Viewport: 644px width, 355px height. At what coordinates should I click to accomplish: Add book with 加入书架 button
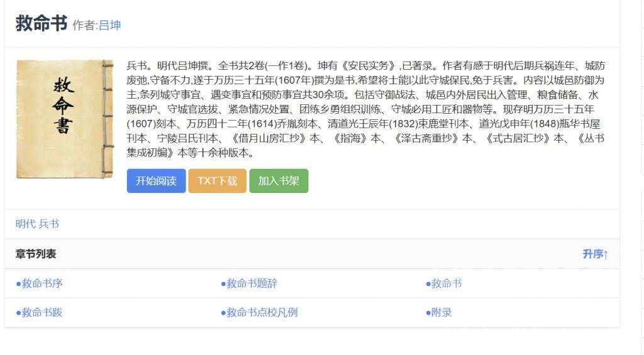click(x=279, y=180)
